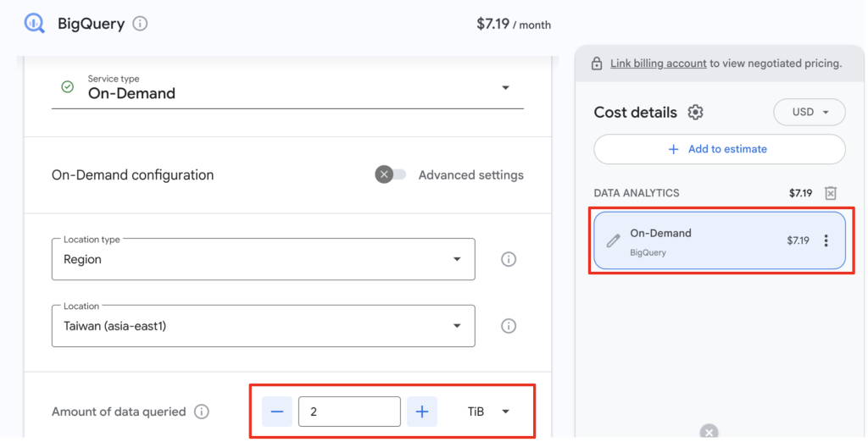
Task: Click the data queried amount input field
Action: click(349, 412)
